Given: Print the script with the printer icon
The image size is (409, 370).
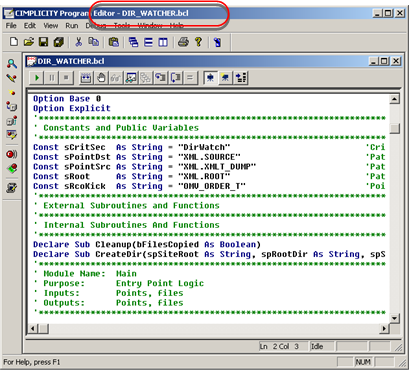Looking at the screenshot, I should click(x=183, y=42).
